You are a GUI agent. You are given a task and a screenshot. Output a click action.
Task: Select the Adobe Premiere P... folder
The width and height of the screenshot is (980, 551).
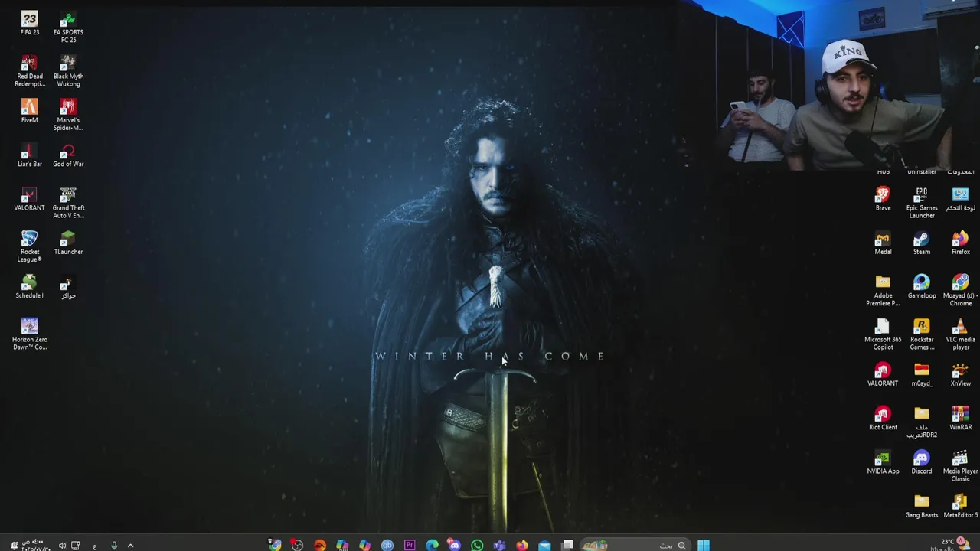(x=883, y=291)
